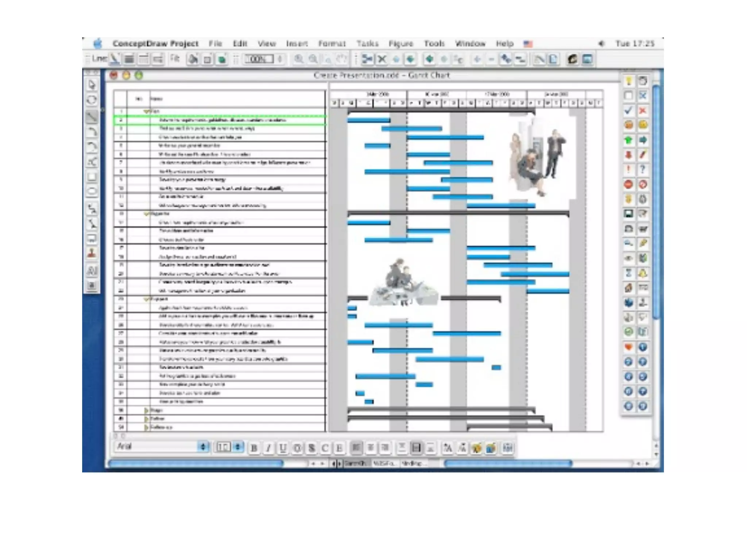Click the question mark symbol icon
The height and width of the screenshot is (560, 747).
tap(643, 170)
